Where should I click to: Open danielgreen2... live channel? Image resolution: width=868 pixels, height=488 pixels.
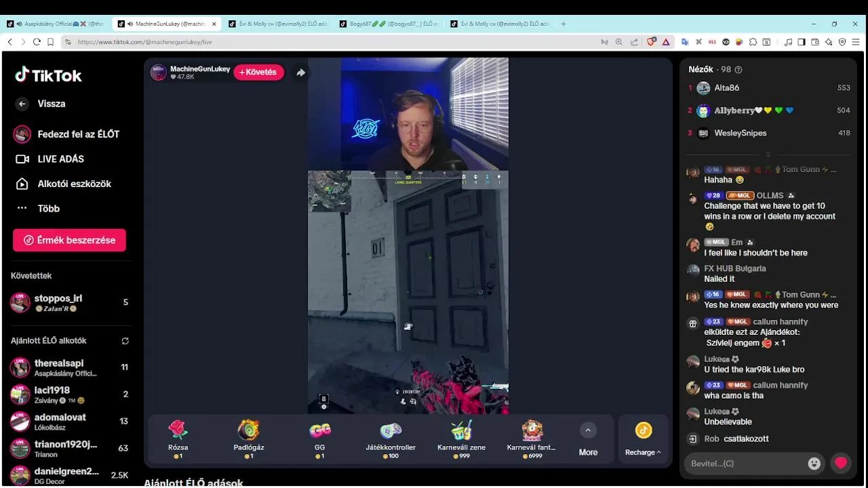click(71, 475)
